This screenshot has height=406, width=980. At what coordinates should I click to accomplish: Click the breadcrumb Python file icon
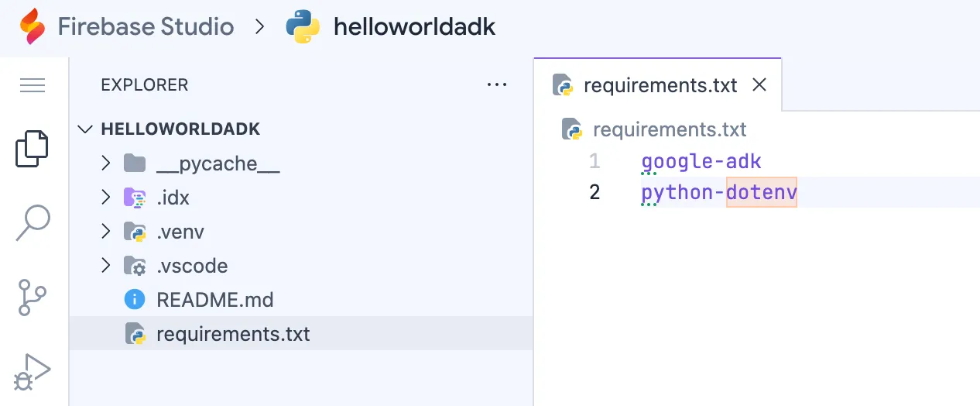[x=571, y=129]
